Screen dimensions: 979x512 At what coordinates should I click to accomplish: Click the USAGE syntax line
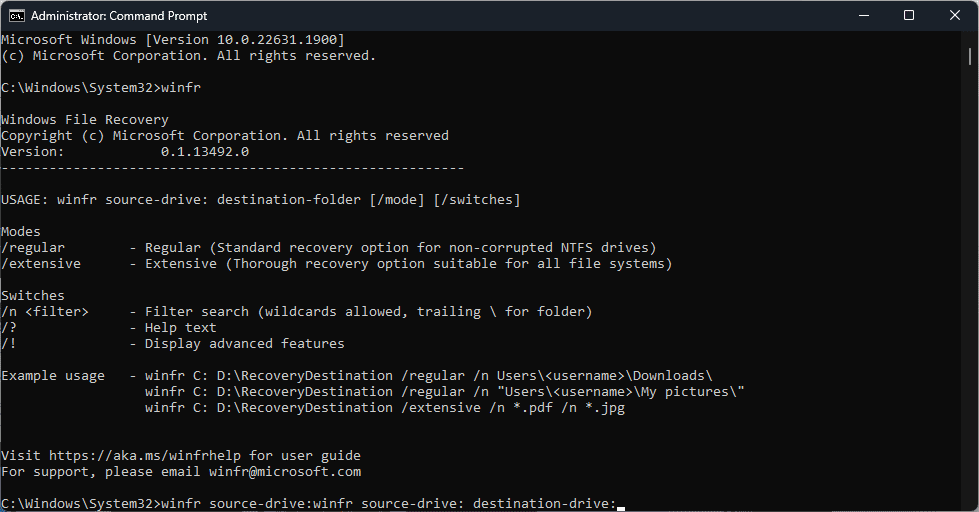(x=260, y=200)
